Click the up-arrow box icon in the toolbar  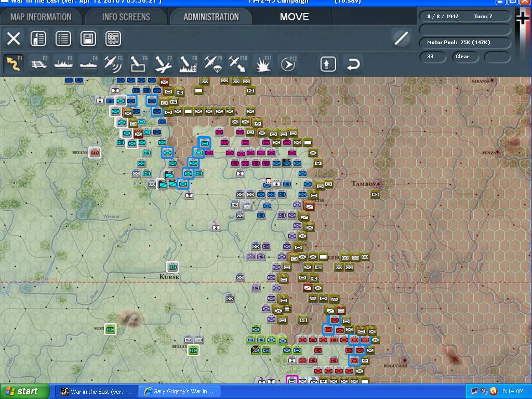point(328,64)
